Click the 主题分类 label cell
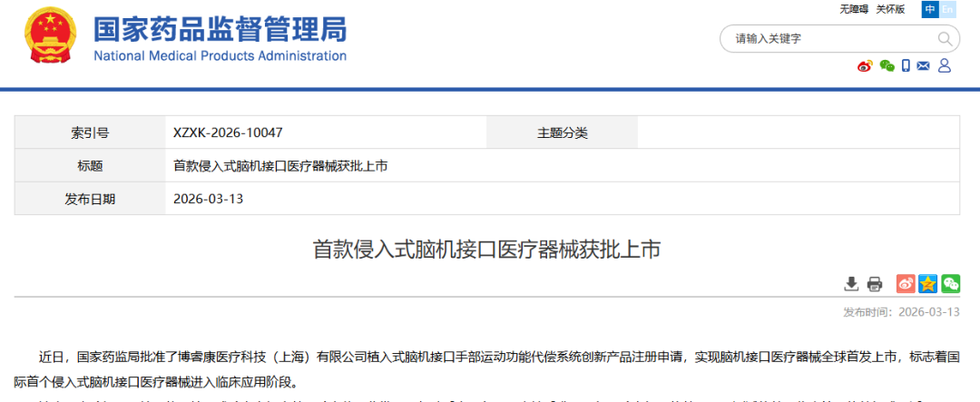Viewport: 980px width, 402px height. click(563, 132)
